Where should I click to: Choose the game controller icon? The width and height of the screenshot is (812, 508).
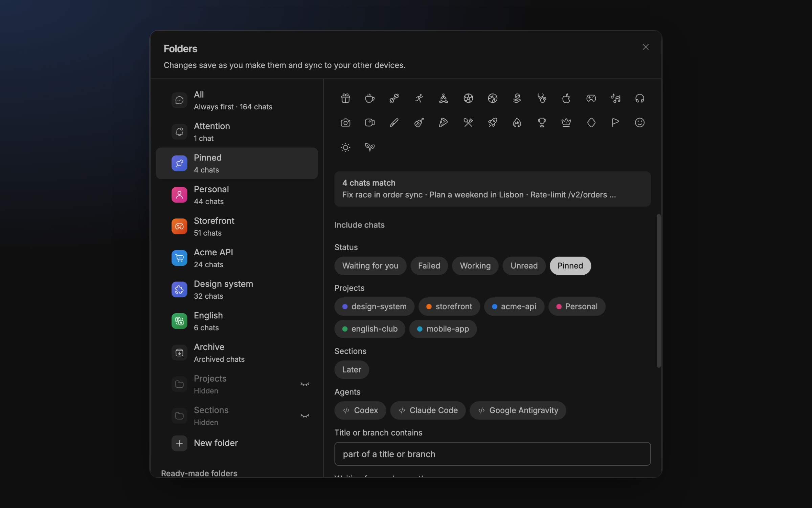[591, 98]
